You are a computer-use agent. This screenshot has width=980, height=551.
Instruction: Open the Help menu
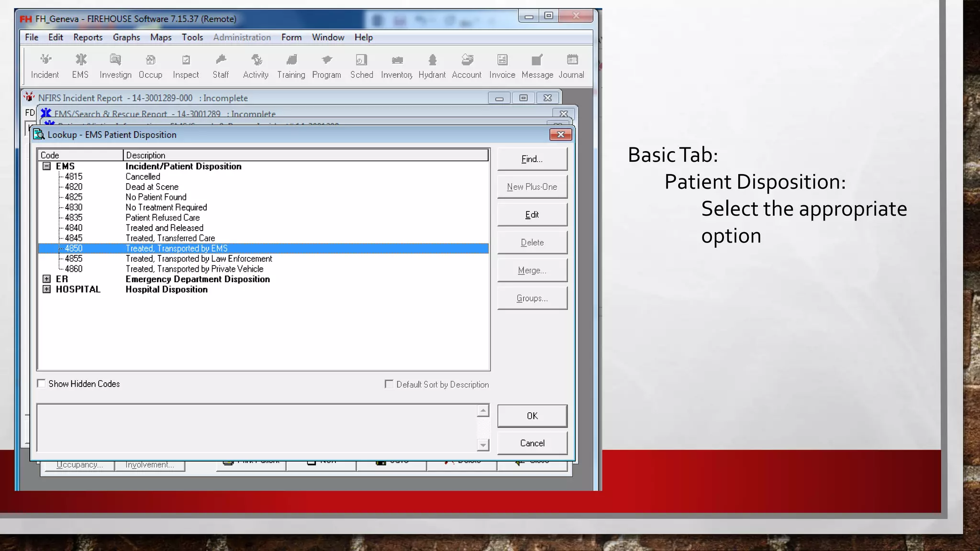point(364,37)
